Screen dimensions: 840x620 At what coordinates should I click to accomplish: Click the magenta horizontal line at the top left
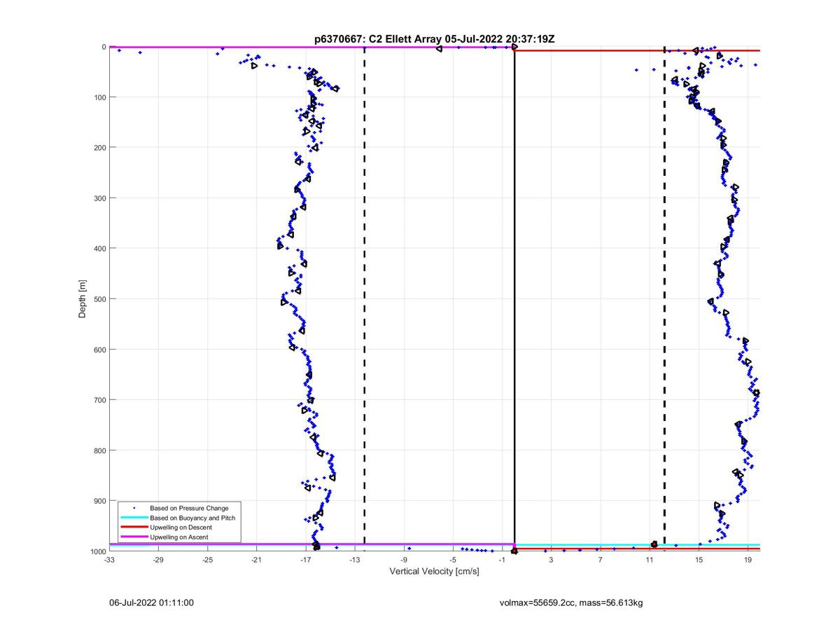click(311, 47)
